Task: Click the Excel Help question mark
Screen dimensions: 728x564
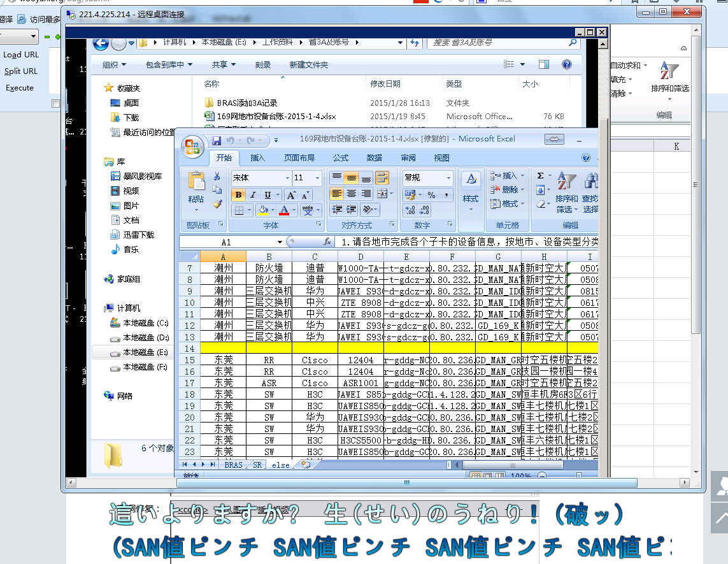Action: coord(586,157)
